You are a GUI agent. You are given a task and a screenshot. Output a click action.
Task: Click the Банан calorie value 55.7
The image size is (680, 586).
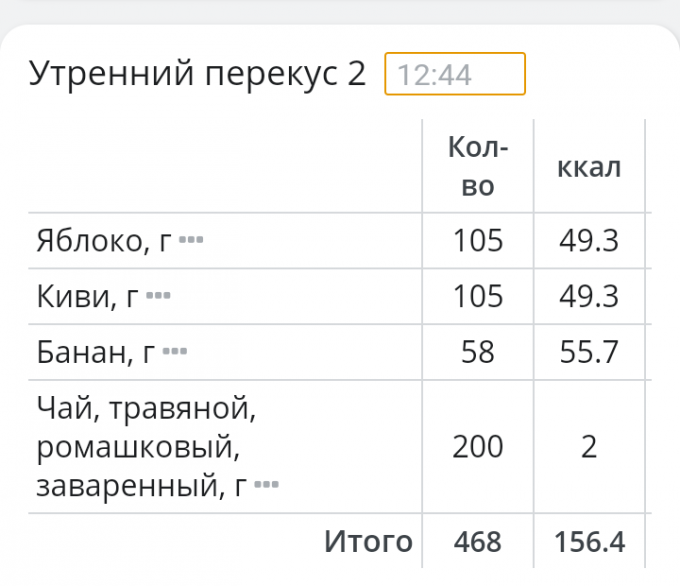pyautogui.click(x=589, y=352)
